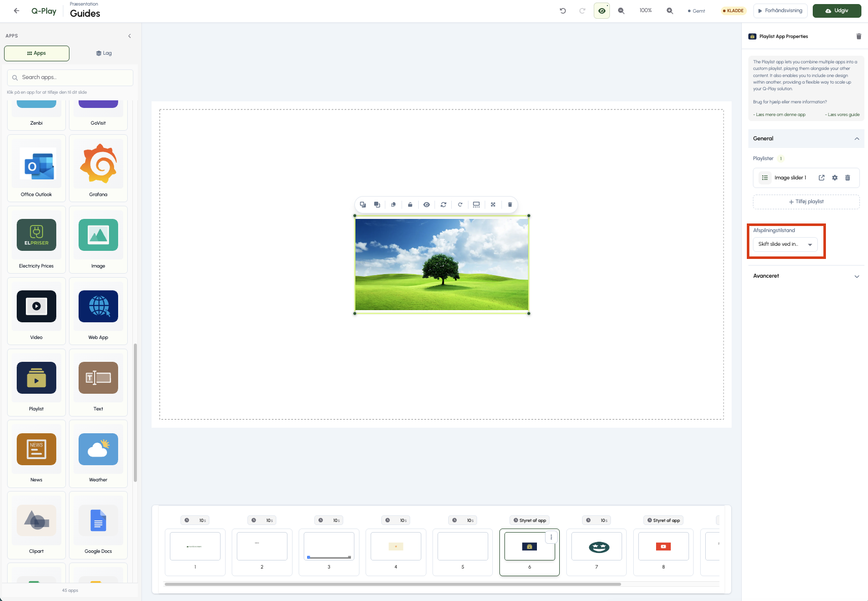Image resolution: width=868 pixels, height=601 pixels.
Task: Collapse the General section
Action: pos(806,139)
